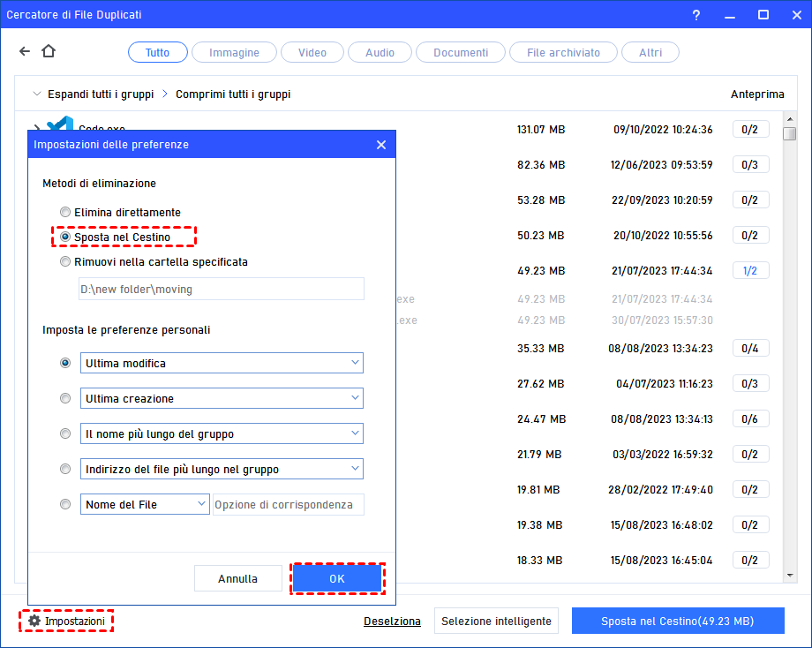Open the home screen via the home icon
Screen dimensions: 812x648
(x=49, y=51)
